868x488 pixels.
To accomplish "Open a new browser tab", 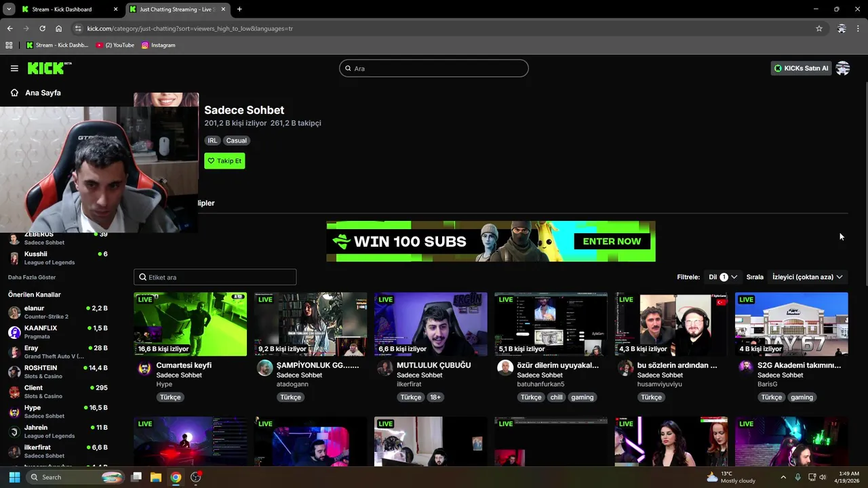I will point(239,9).
